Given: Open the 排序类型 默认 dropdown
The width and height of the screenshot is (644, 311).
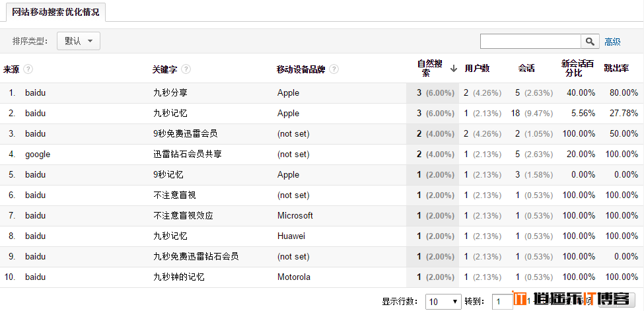Looking at the screenshot, I should pos(79,41).
